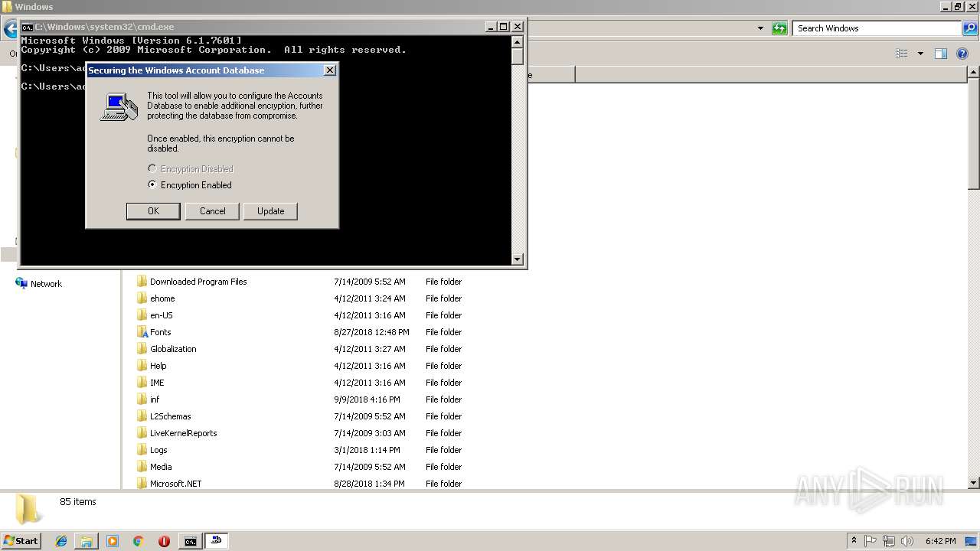Click the Action Center flag tray icon
The image size is (980, 551).
(x=871, y=541)
